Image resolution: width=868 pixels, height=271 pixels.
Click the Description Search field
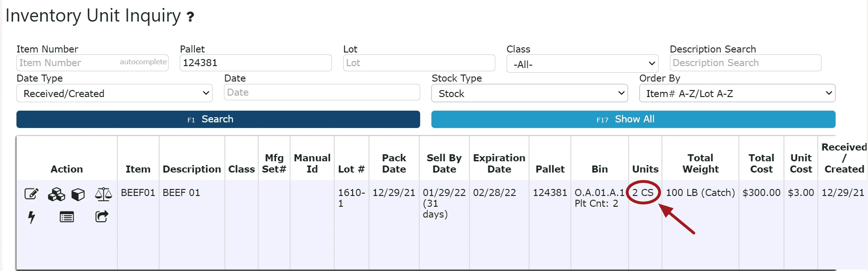pyautogui.click(x=745, y=63)
